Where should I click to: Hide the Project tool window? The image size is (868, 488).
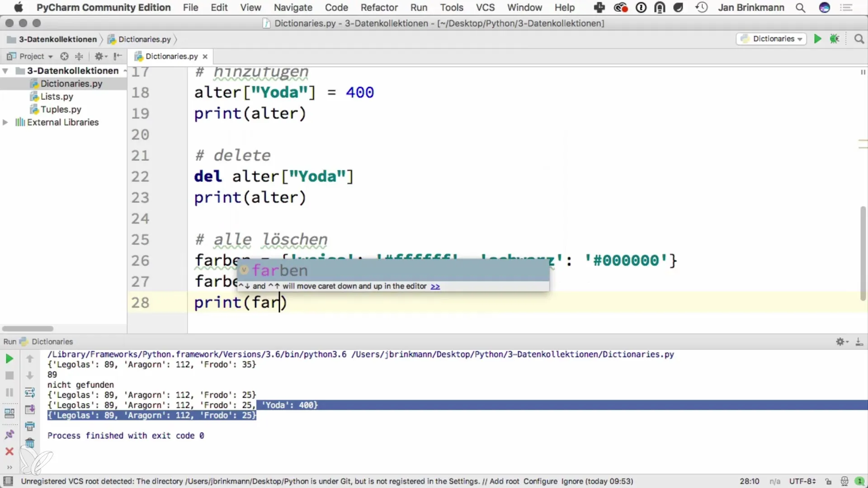[118, 56]
